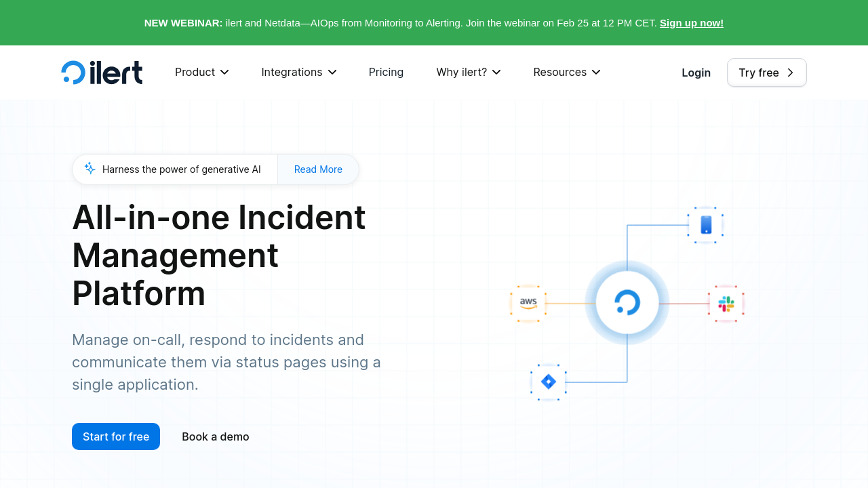Image resolution: width=868 pixels, height=488 pixels.
Task: Click the ilert logo in header
Action: pyautogui.click(x=102, y=73)
